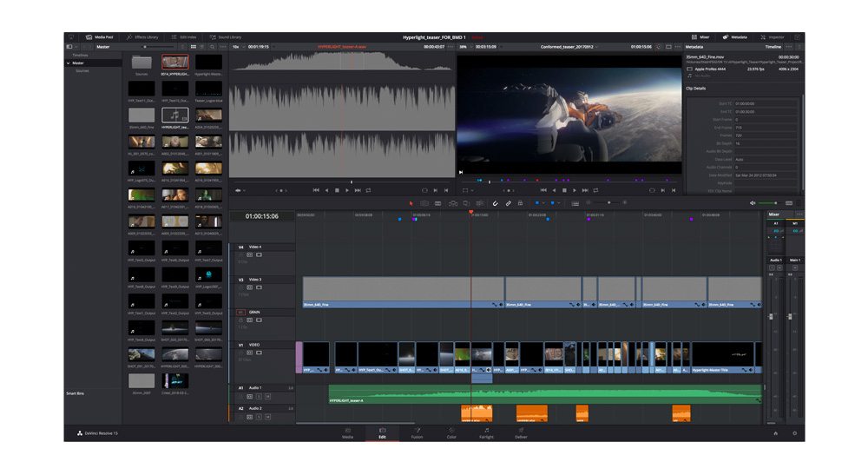Show the Inspector panel

point(772,37)
